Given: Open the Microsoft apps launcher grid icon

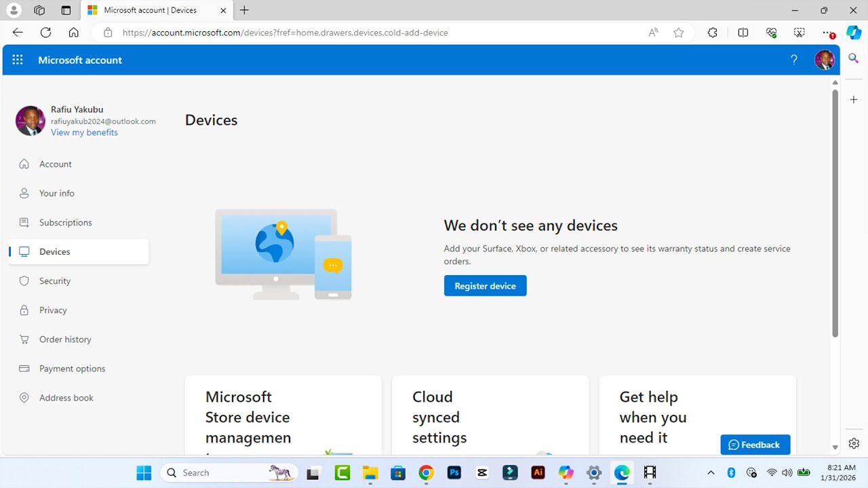Looking at the screenshot, I should (x=18, y=60).
